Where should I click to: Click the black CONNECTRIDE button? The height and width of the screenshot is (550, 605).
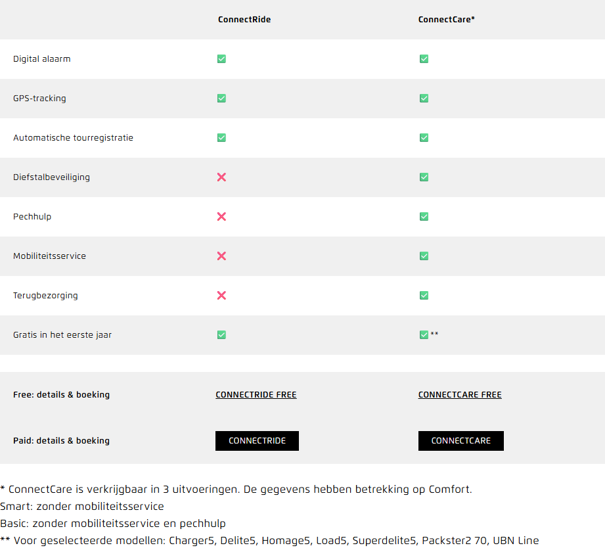pyautogui.click(x=257, y=441)
